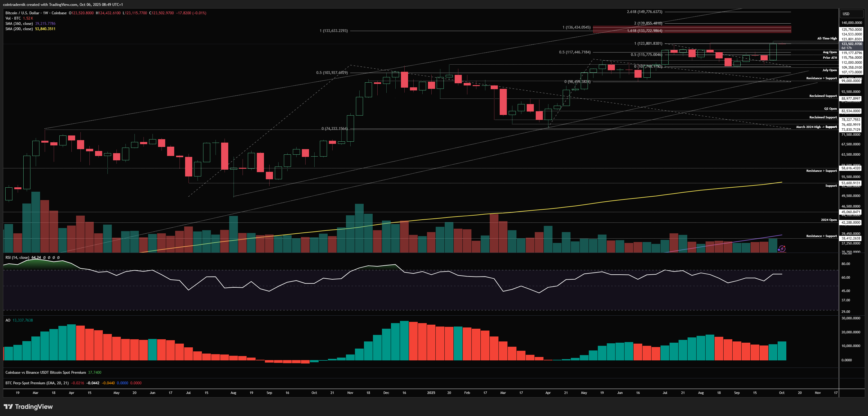Click the TradingView logo at bottom left
This screenshot has width=868, height=416.
click(x=28, y=407)
